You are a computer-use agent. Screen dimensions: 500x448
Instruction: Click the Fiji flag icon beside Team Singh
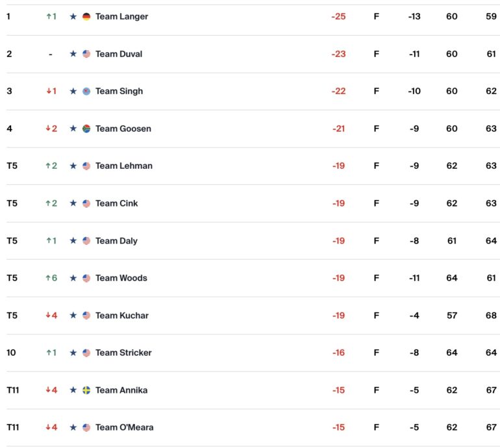(x=86, y=91)
